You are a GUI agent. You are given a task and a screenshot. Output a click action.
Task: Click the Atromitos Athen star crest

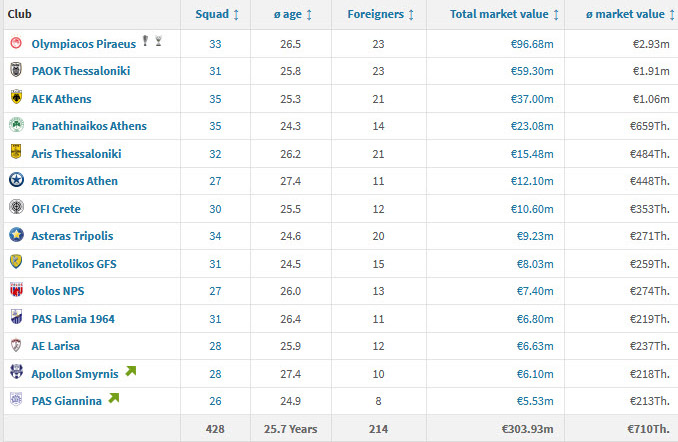point(16,181)
